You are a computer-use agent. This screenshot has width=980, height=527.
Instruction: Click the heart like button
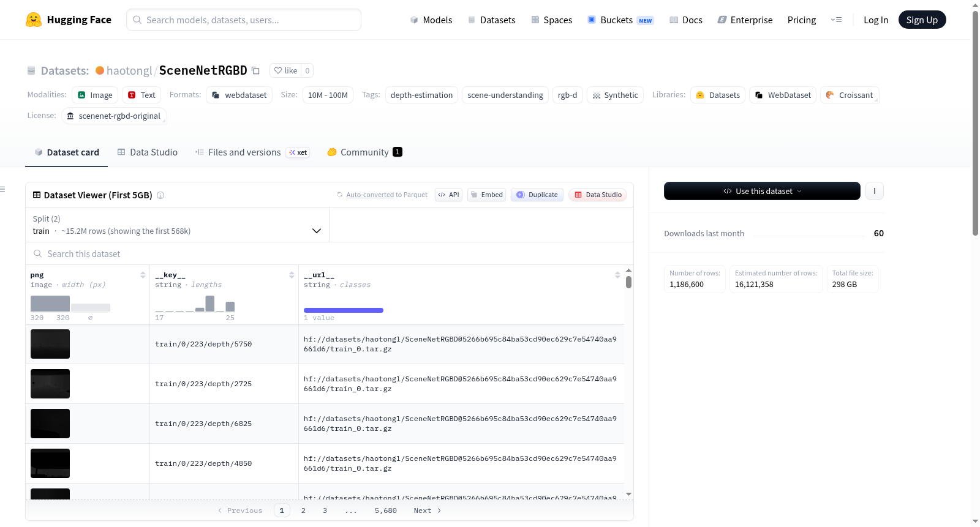(x=285, y=70)
